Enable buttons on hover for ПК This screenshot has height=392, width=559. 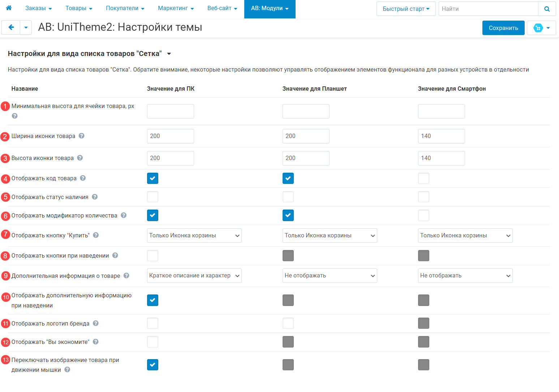coord(152,255)
